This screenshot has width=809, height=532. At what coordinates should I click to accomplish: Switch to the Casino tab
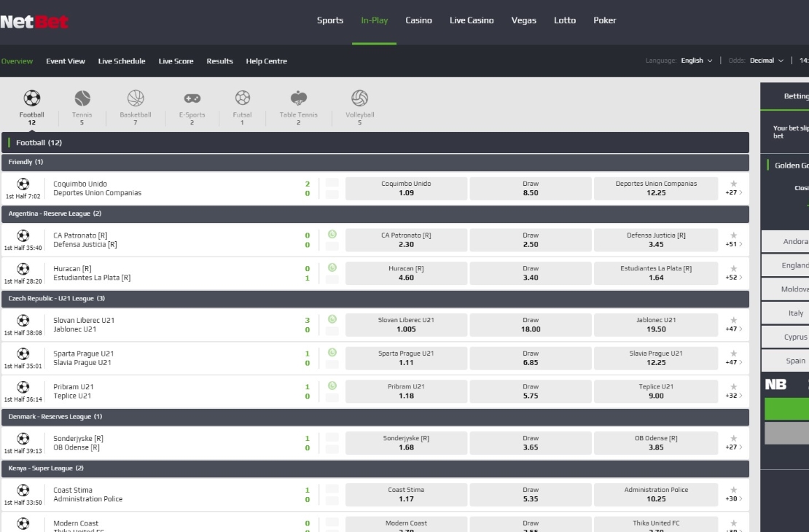[418, 20]
